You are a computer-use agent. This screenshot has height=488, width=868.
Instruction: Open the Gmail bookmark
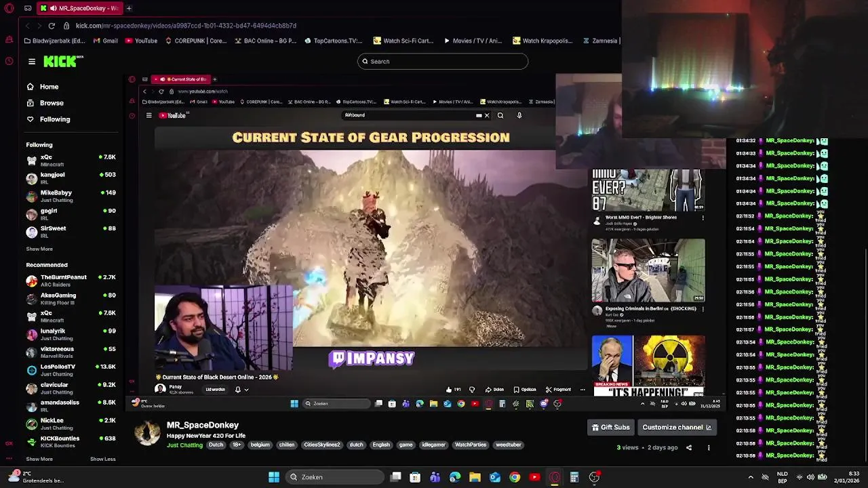[105, 41]
